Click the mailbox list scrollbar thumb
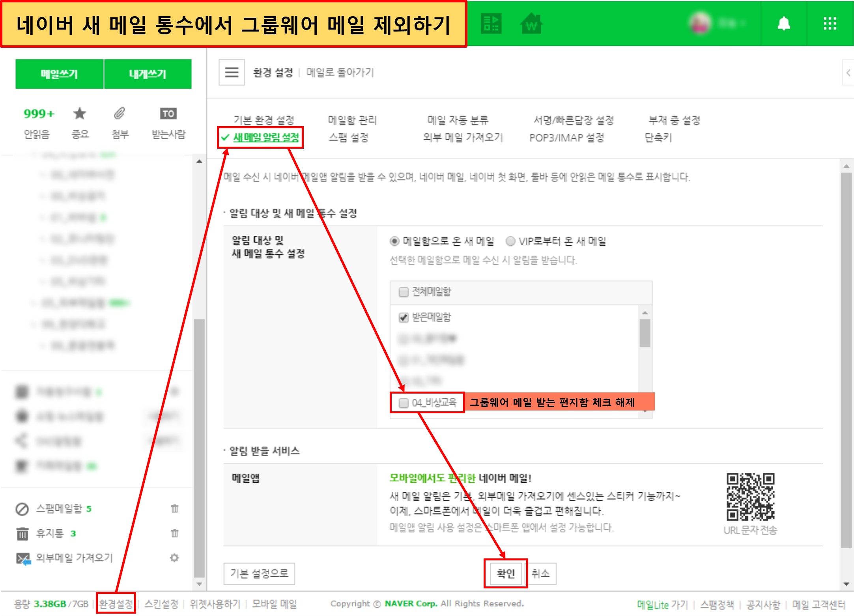The height and width of the screenshot is (616, 854). [x=645, y=333]
